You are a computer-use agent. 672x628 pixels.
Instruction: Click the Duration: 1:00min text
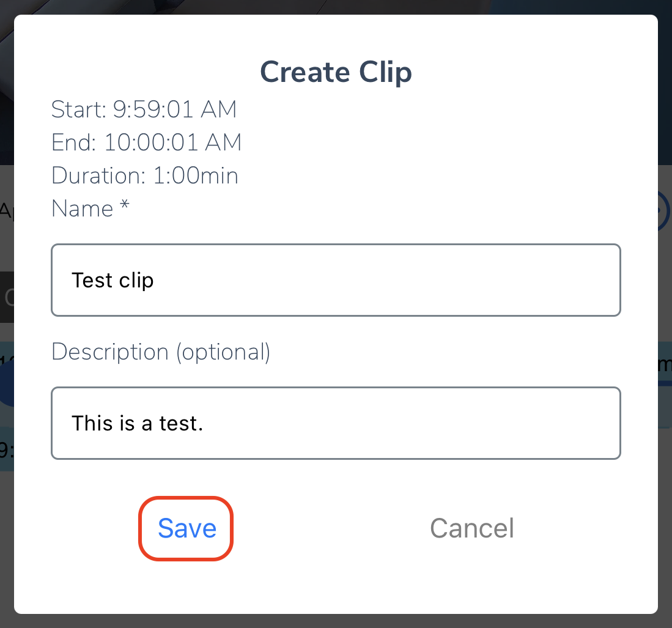(145, 175)
